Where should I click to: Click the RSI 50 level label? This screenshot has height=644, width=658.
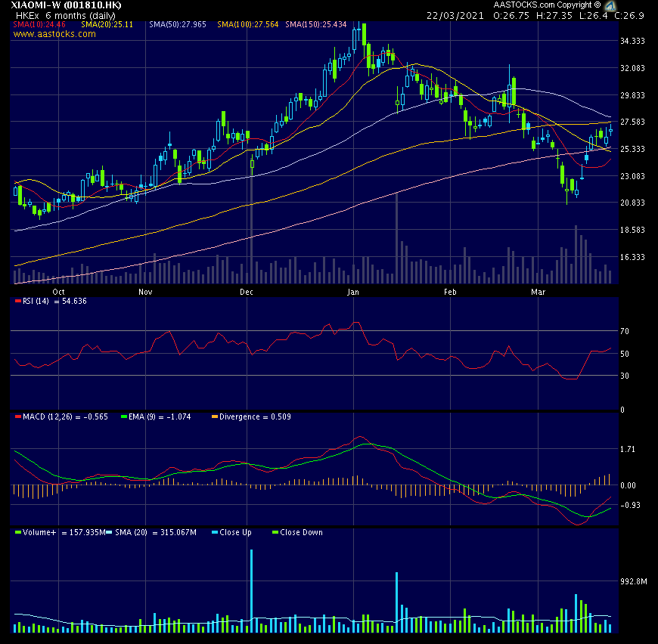click(x=625, y=354)
